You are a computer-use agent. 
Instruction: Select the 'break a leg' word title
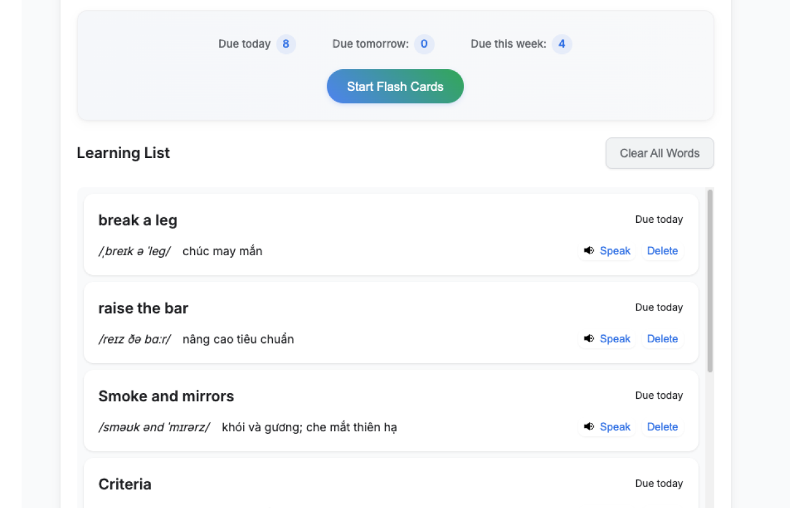pyautogui.click(x=138, y=220)
